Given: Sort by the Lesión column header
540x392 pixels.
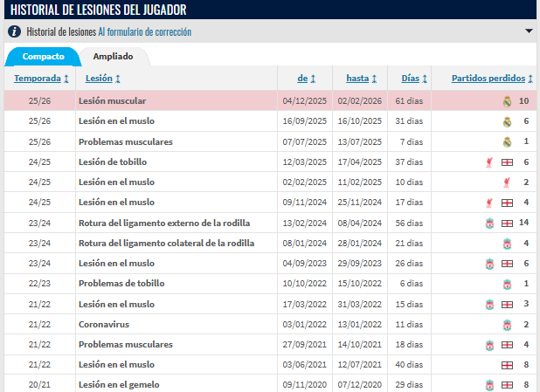Looking at the screenshot, I should 99,79.
